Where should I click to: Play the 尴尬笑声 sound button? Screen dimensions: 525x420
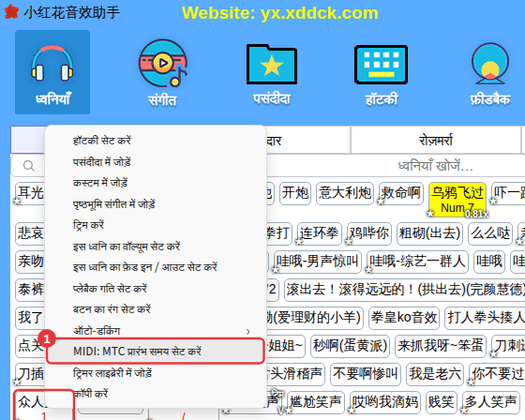(x=315, y=402)
